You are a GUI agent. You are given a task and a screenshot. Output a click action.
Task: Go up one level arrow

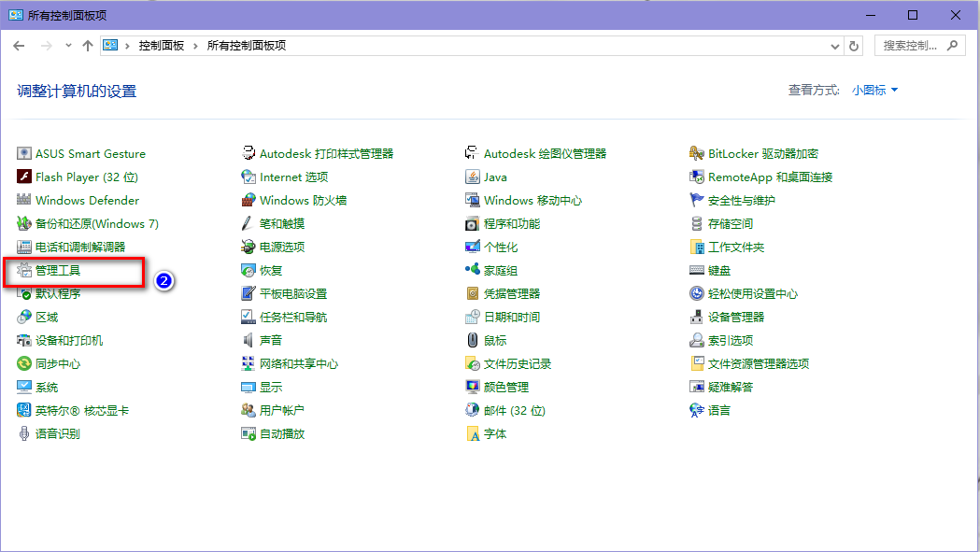pyautogui.click(x=88, y=46)
